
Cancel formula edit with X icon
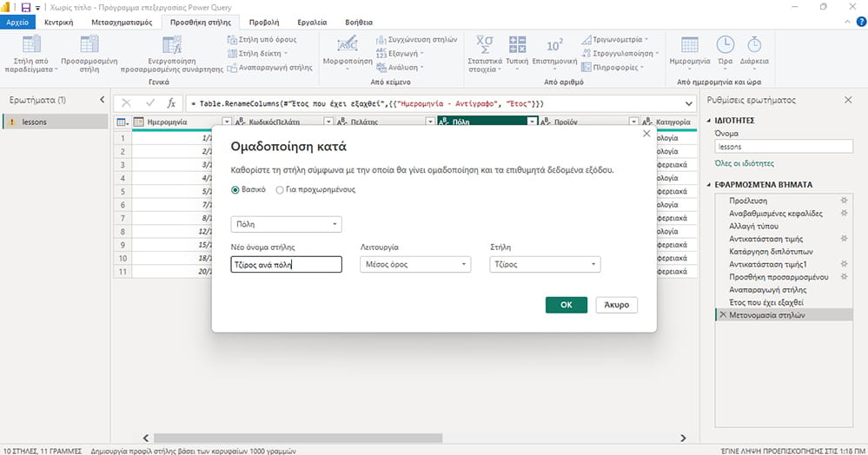[x=126, y=103]
